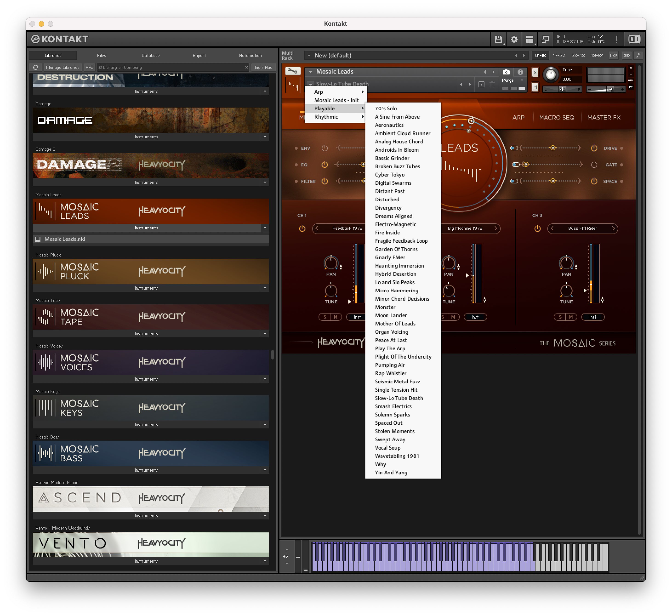Screen dimensions: 672x616
Task: Turn CH 3 power button off
Action: (x=537, y=229)
